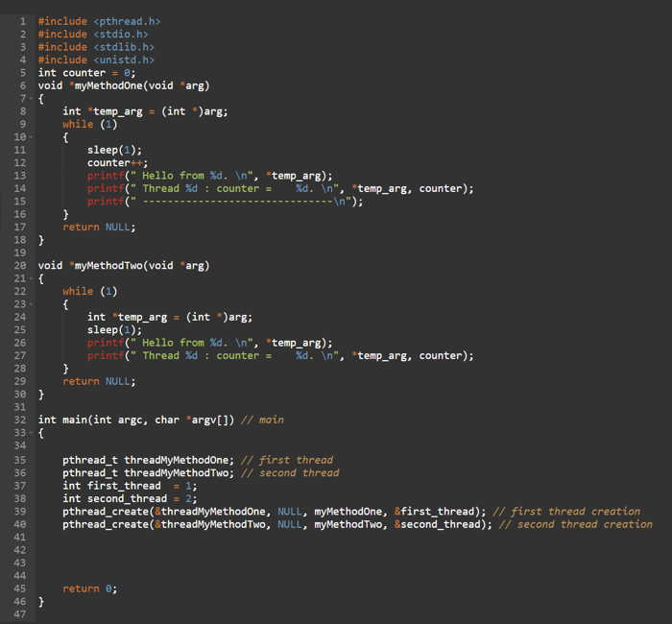The height and width of the screenshot is (624, 672).
Task: Click printf 'Hello from' on line 13
Action: 209,176
